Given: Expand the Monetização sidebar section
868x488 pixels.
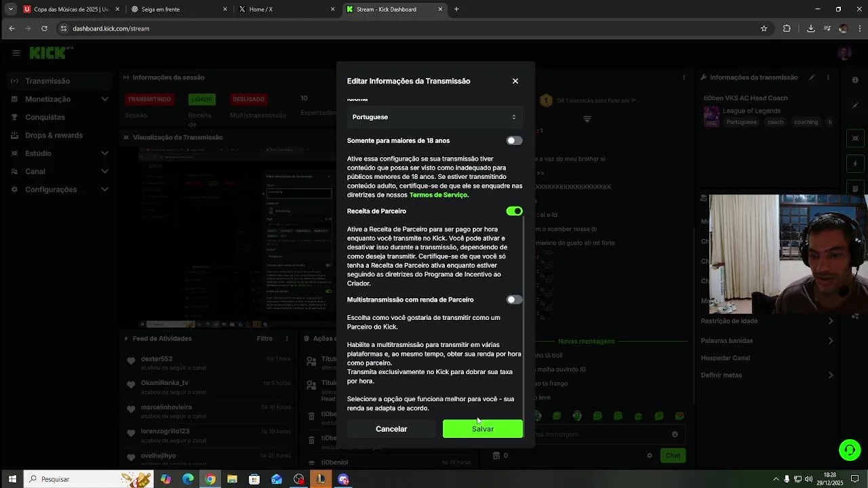Looking at the screenshot, I should [59, 99].
